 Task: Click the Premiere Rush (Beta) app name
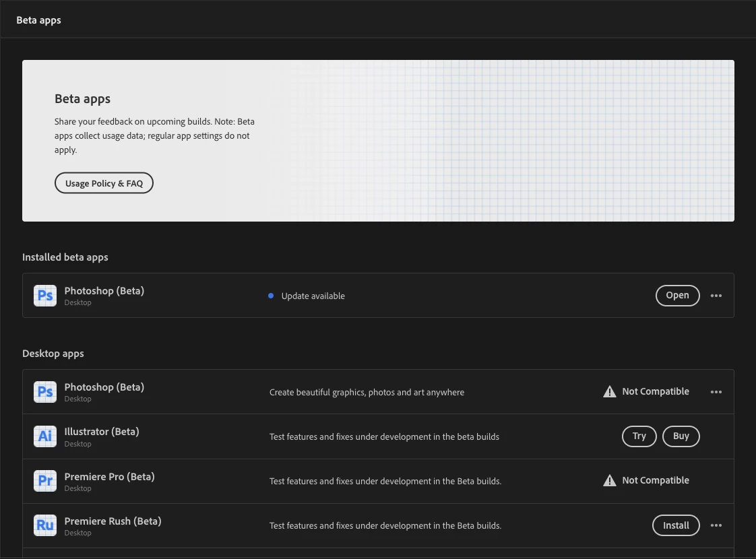click(x=113, y=521)
